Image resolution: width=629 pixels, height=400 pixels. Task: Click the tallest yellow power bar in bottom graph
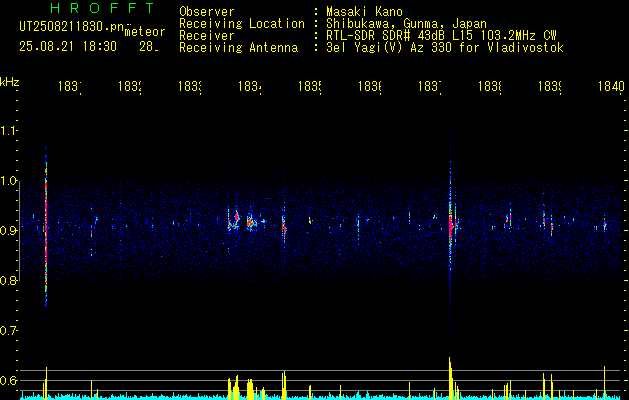(x=450, y=378)
